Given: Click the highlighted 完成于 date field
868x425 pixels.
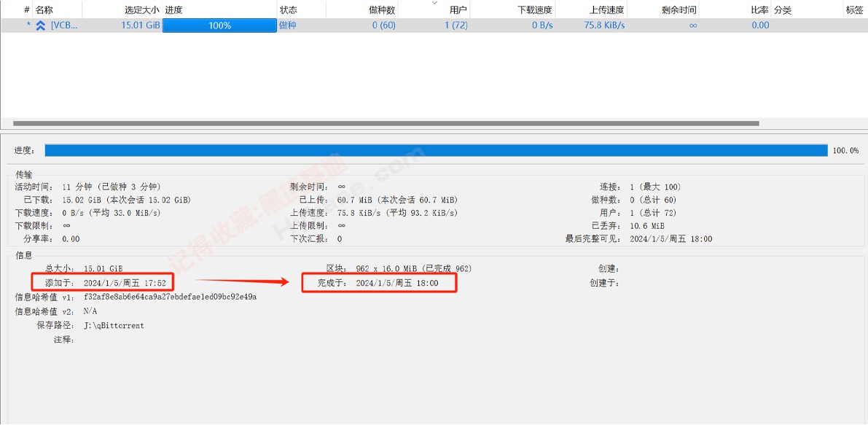Looking at the screenshot, I should pos(379,282).
